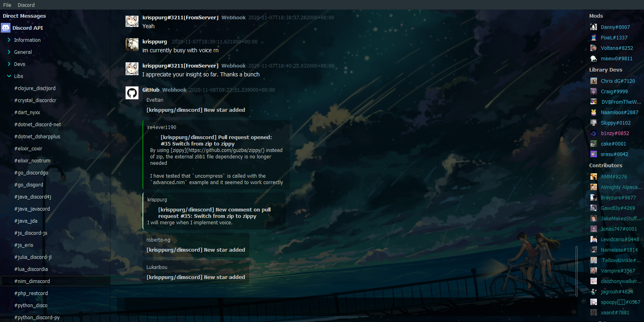This screenshot has height=322, width=644.
Task: Click xaanit#7881 avatar icon
Action: pos(594,312)
